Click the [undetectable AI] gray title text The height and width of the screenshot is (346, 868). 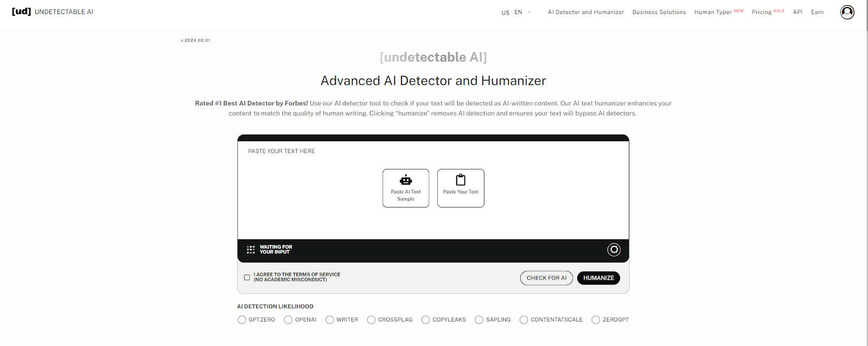click(433, 57)
